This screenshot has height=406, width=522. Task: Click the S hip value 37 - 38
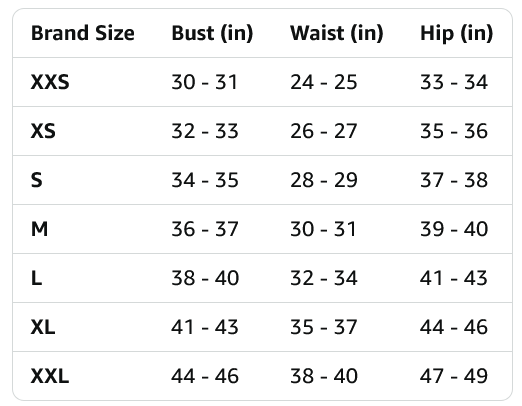[454, 180]
